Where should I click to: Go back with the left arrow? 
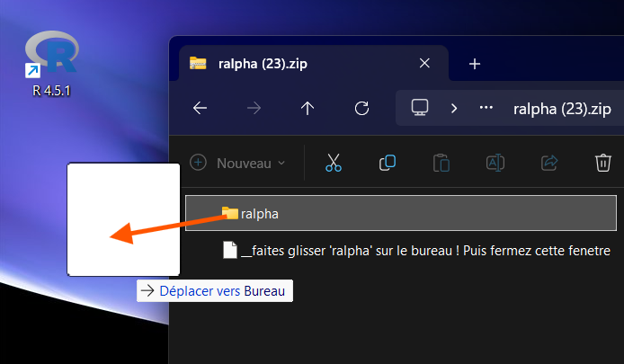[200, 108]
